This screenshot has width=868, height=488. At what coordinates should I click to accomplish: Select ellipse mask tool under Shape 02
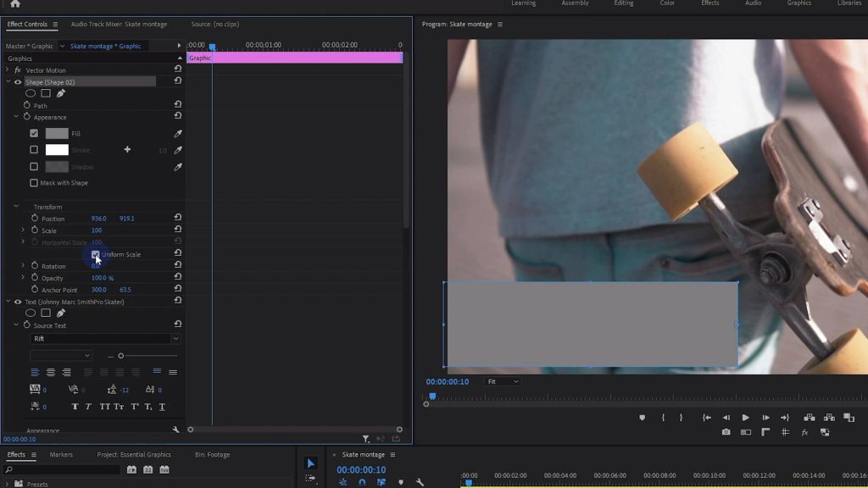point(31,93)
